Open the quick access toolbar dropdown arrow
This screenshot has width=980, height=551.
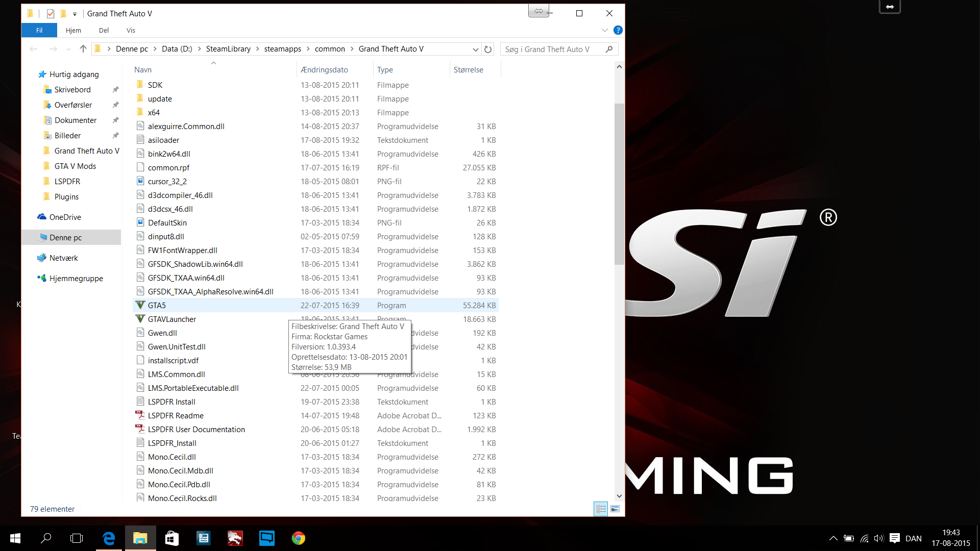pyautogui.click(x=75, y=14)
